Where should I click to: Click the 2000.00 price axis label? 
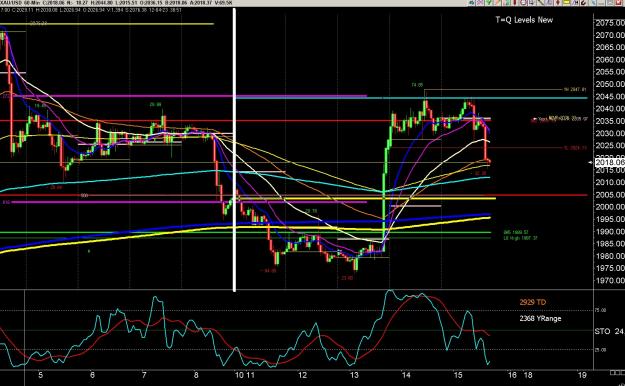610,207
